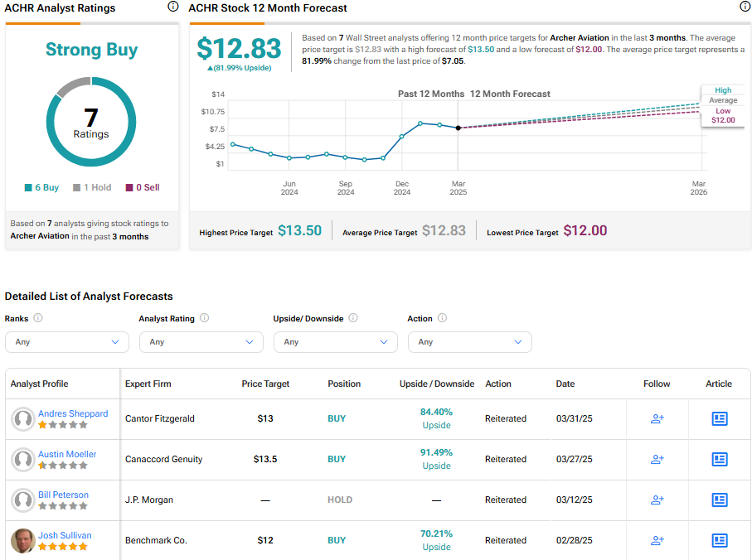Open article for Cantor Fitzgerald rating
Viewport: 752px width, 560px height.
coord(720,418)
